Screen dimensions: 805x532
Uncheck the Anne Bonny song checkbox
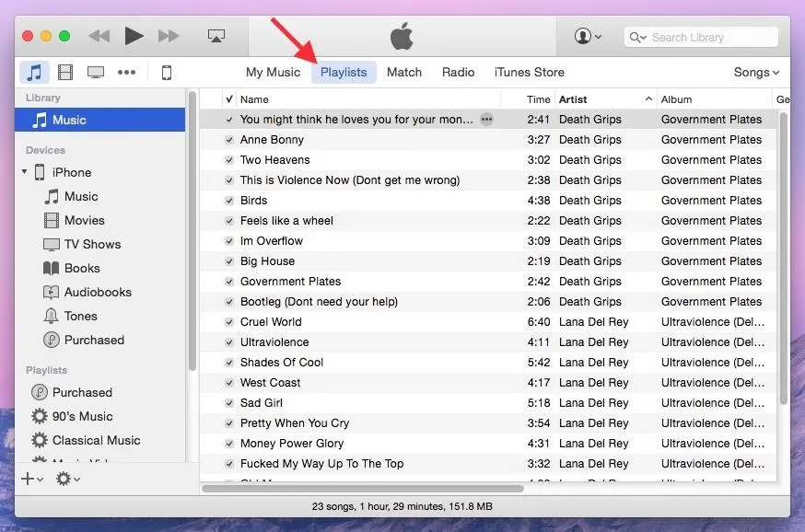229,140
